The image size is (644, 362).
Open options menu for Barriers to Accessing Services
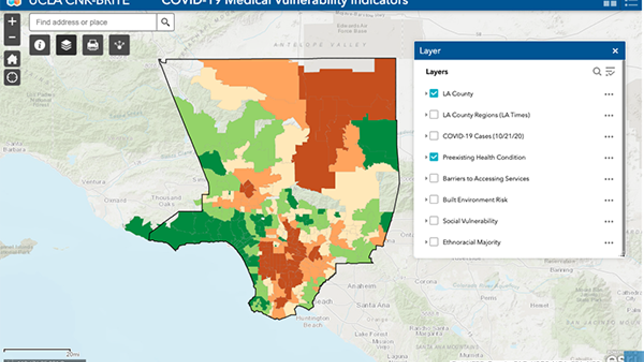[610, 179]
